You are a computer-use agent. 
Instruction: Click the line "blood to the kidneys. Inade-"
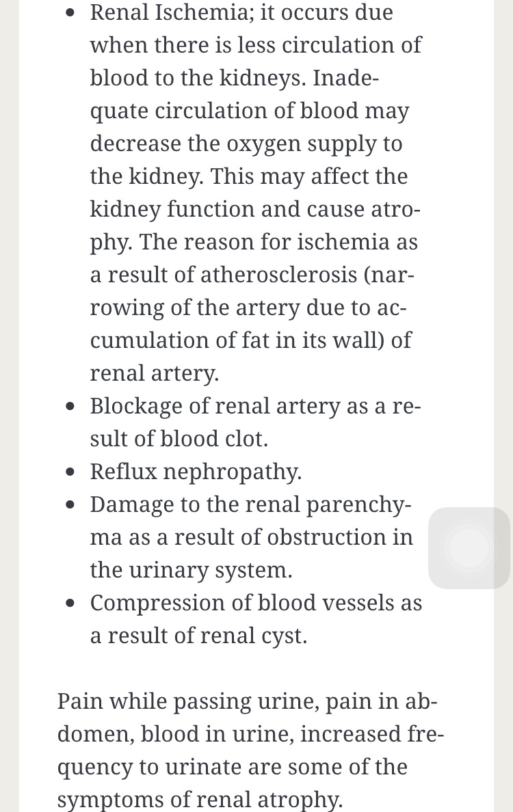pos(234,78)
